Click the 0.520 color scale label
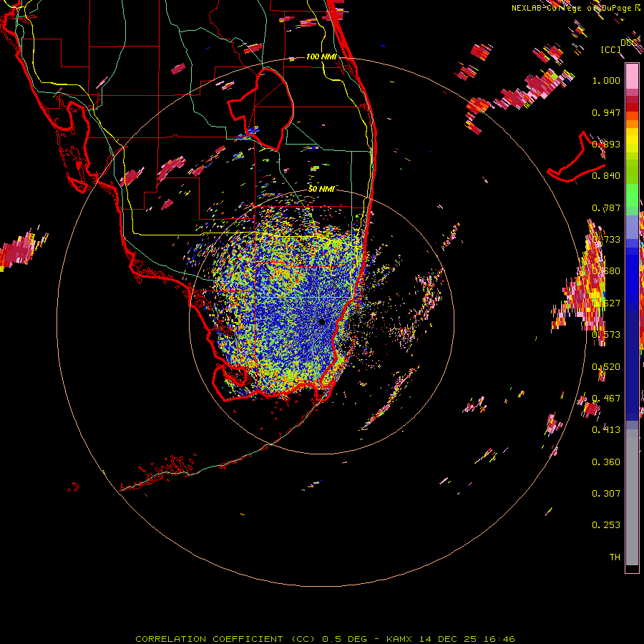644x644 pixels. 606,367
